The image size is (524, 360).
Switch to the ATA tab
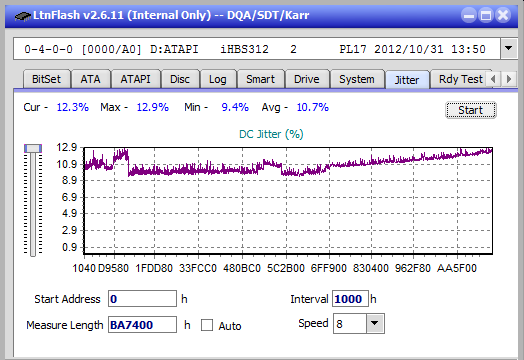pyautogui.click(x=90, y=79)
